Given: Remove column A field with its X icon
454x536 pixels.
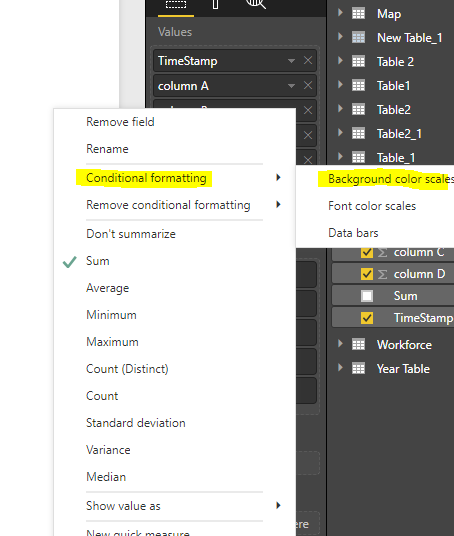Looking at the screenshot, I should coord(308,85).
